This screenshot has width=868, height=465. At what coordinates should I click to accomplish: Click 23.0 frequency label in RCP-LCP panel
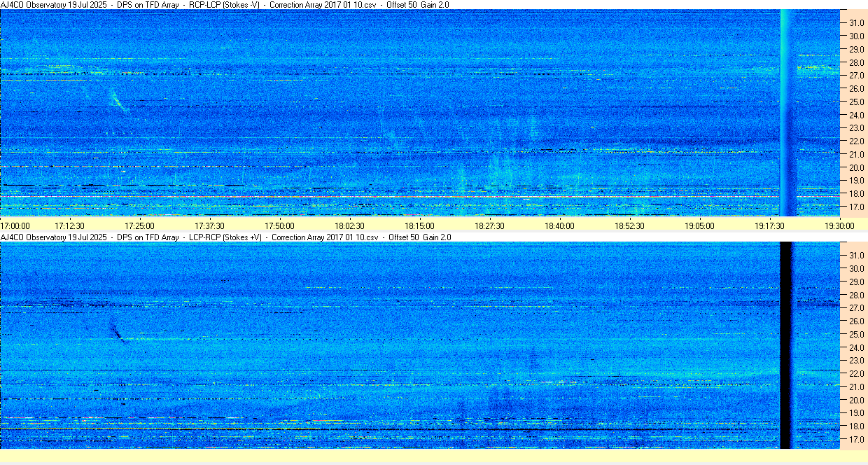pyautogui.click(x=857, y=129)
